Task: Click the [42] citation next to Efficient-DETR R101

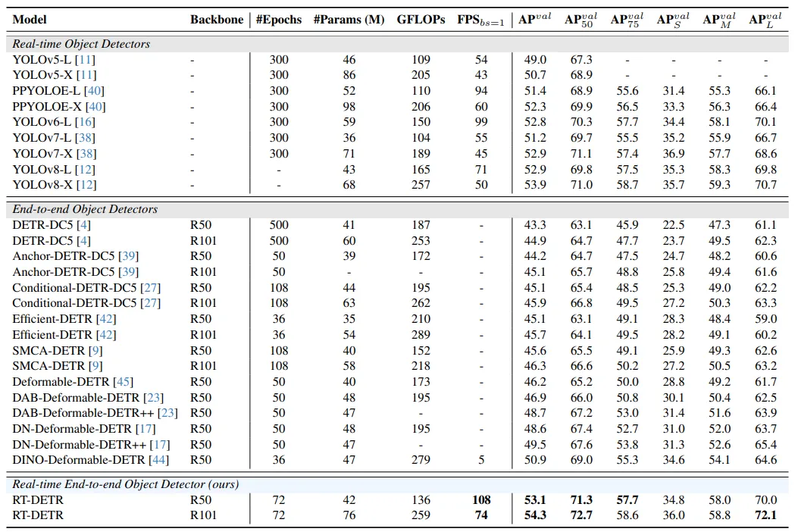Action: point(106,335)
